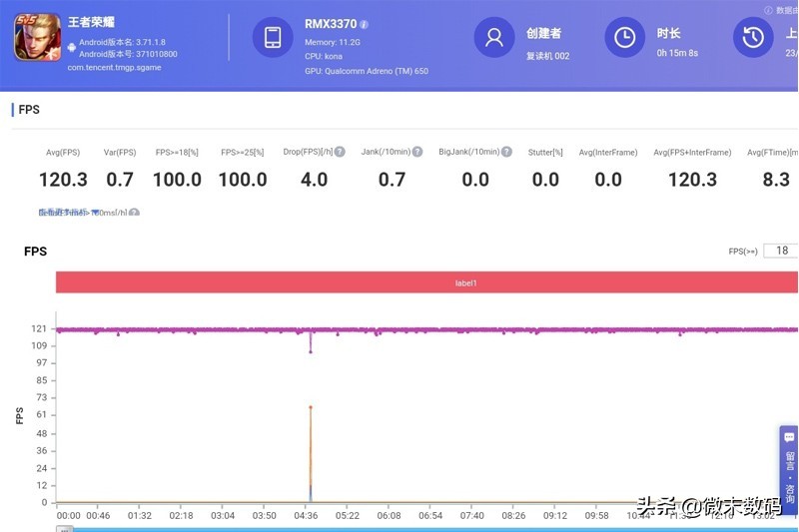Click the Honor of Kings game icon
The height and width of the screenshot is (532, 799).
(x=38, y=37)
